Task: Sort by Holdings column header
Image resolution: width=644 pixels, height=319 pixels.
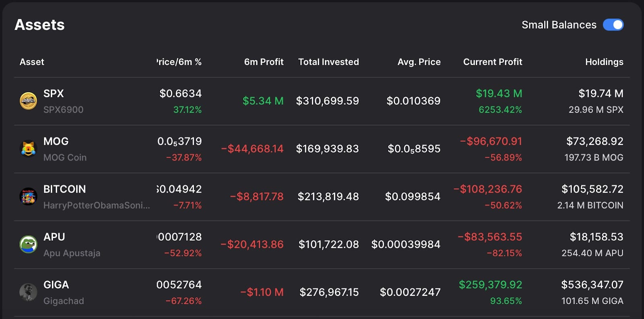Action: pos(604,62)
